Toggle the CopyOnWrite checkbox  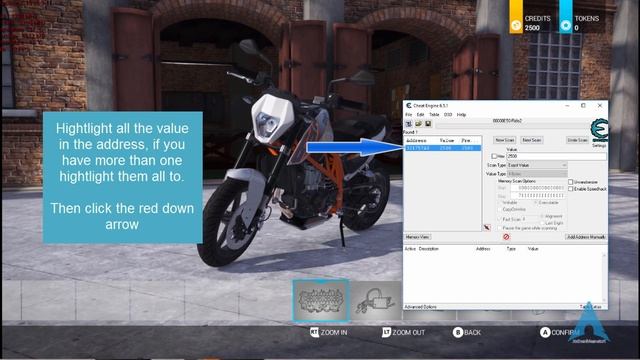pyautogui.click(x=500, y=209)
